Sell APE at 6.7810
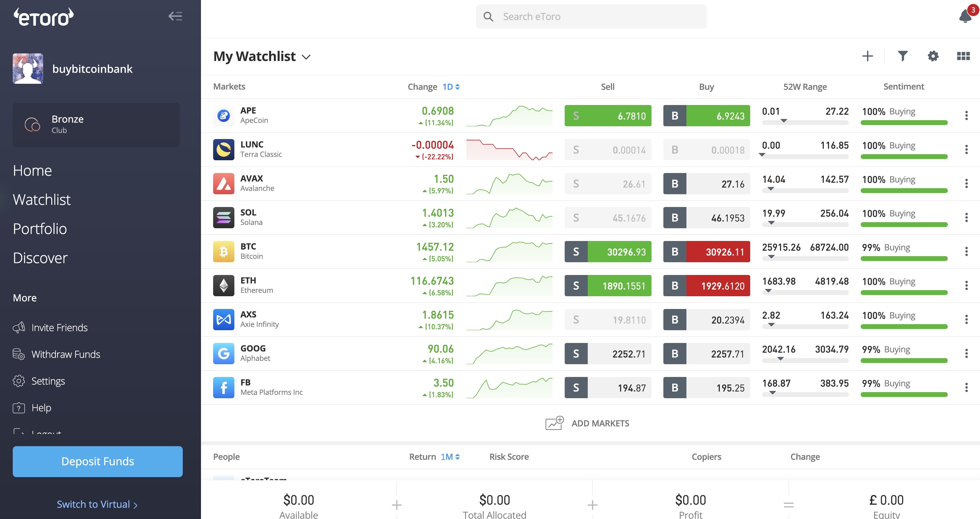This screenshot has height=519, width=980. click(x=608, y=116)
